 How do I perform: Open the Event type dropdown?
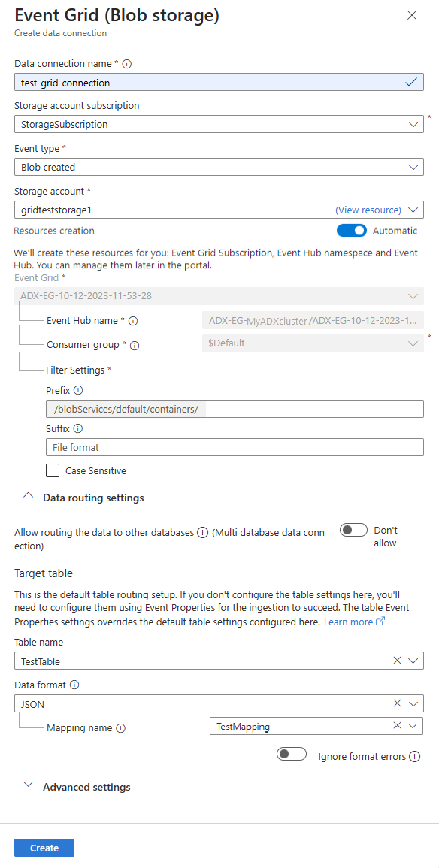click(219, 167)
